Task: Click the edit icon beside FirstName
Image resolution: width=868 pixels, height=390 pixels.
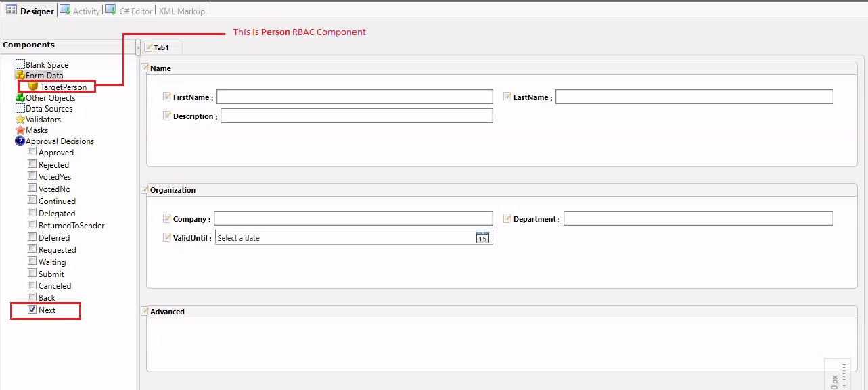Action: (x=167, y=97)
